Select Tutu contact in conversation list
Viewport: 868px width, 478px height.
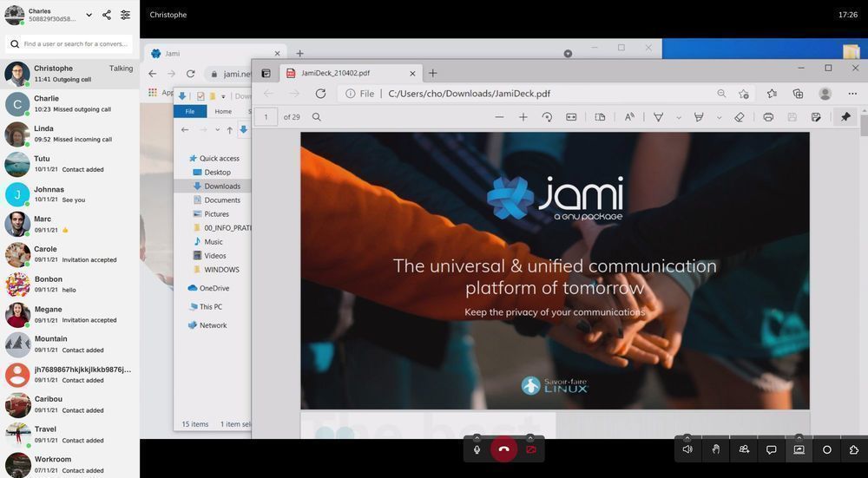(x=69, y=164)
